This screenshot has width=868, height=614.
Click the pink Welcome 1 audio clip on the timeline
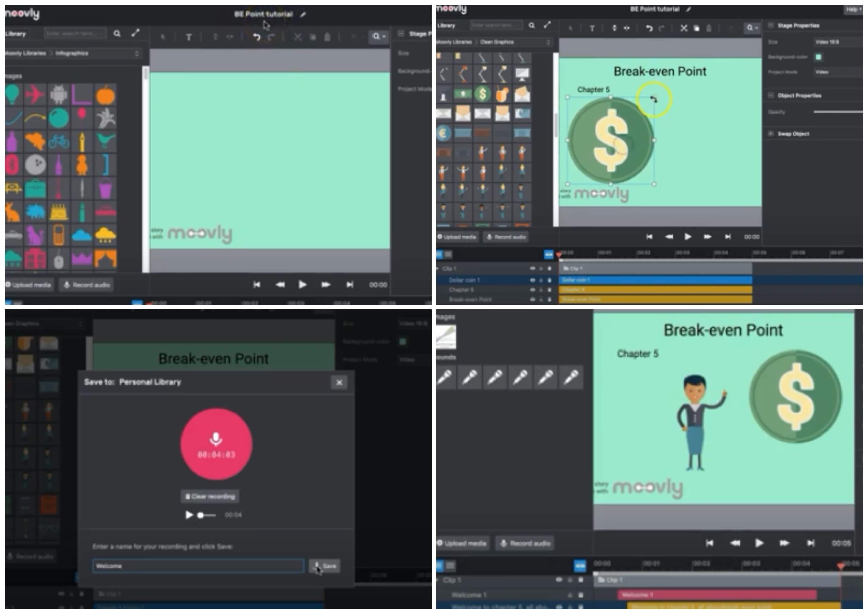pos(717,595)
